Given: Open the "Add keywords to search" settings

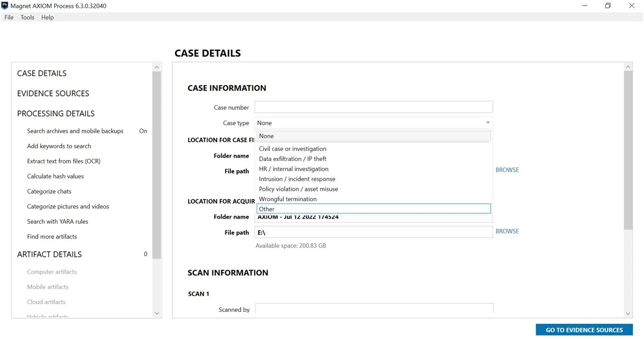Looking at the screenshot, I should [58, 146].
